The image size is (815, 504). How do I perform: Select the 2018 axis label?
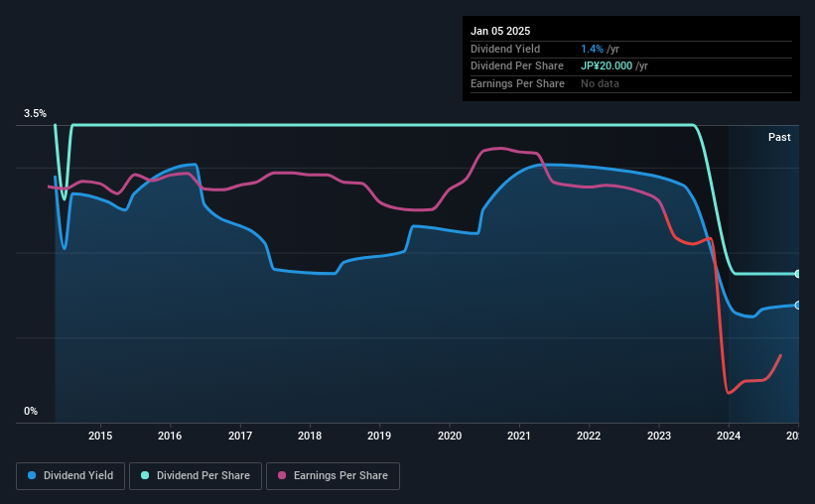(x=310, y=436)
